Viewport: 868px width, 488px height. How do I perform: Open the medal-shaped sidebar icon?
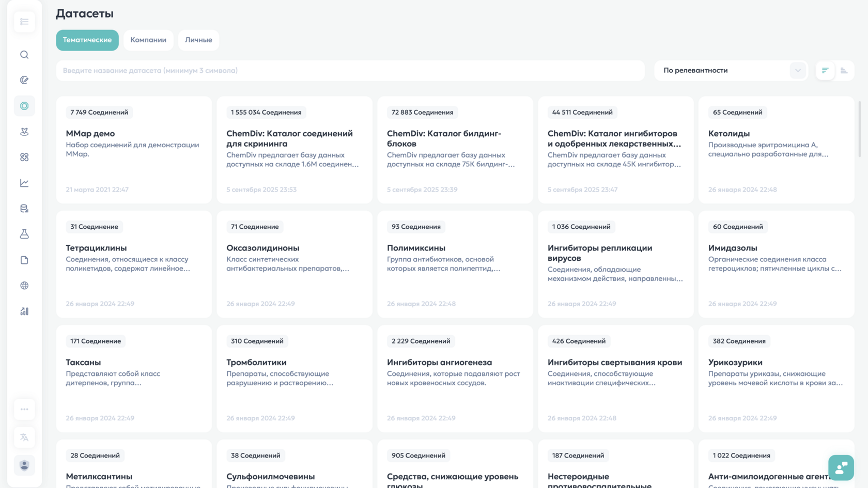point(24,132)
